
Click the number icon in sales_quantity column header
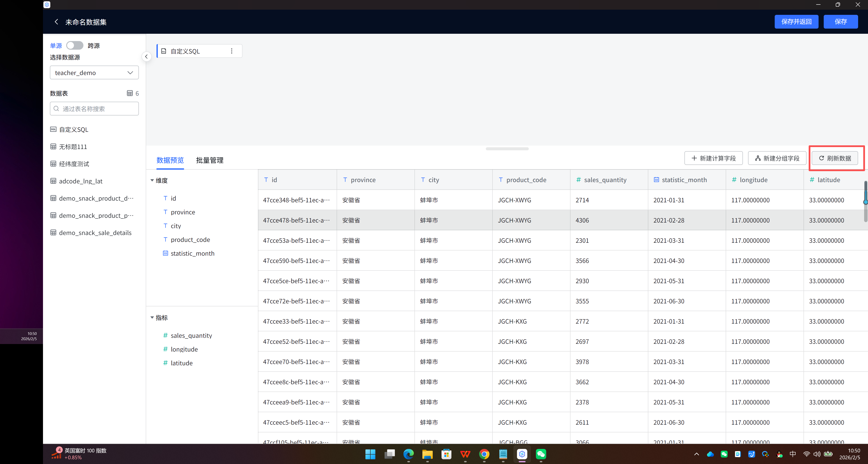578,180
